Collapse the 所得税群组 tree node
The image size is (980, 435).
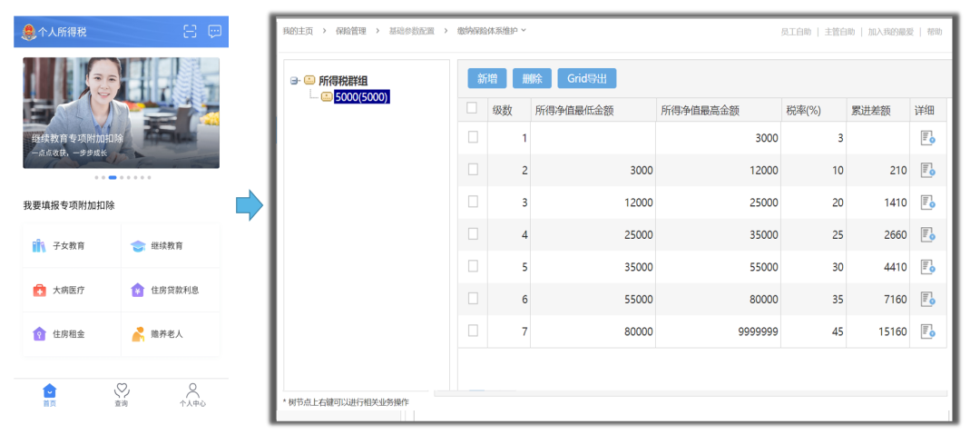(294, 81)
